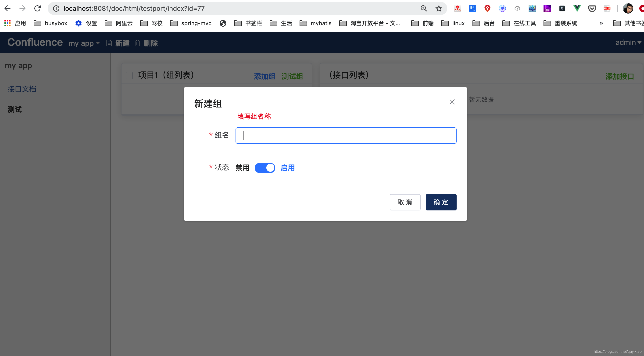
Task: Click the Confluence logo icon
Action: (35, 42)
